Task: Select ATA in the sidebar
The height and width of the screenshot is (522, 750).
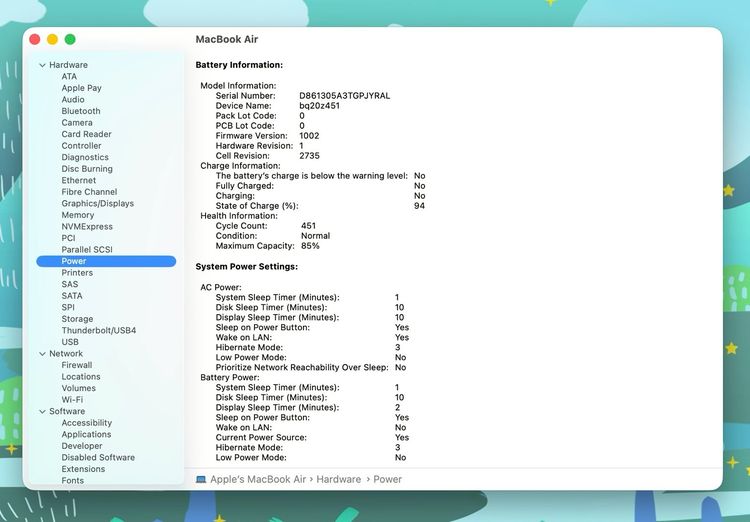Action: 69,77
